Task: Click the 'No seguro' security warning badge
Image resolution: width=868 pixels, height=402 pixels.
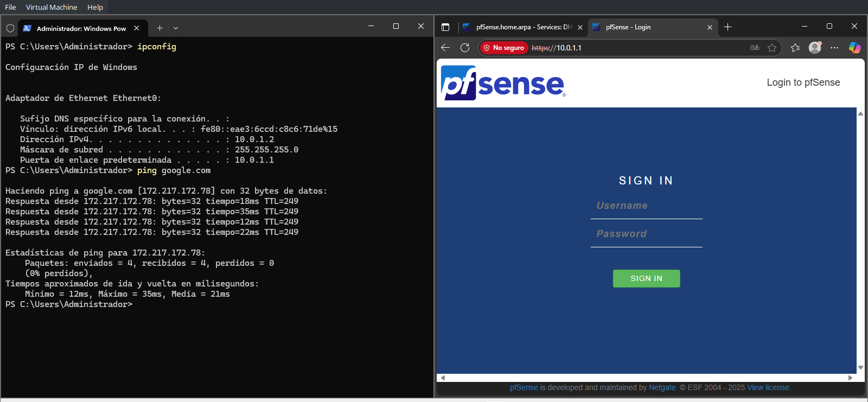Action: pyautogui.click(x=503, y=48)
